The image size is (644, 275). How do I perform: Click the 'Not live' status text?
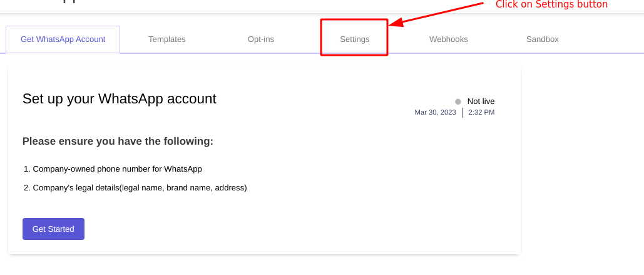(481, 101)
